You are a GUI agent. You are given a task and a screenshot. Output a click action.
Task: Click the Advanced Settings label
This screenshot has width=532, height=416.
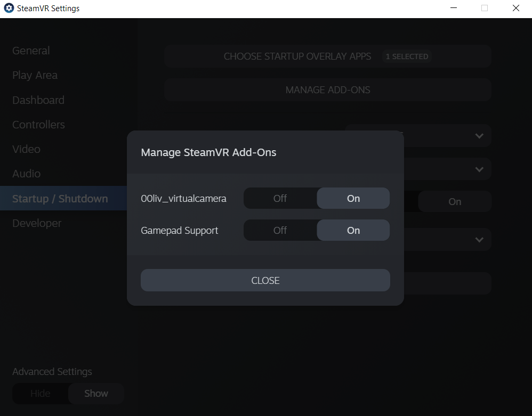pyautogui.click(x=52, y=372)
